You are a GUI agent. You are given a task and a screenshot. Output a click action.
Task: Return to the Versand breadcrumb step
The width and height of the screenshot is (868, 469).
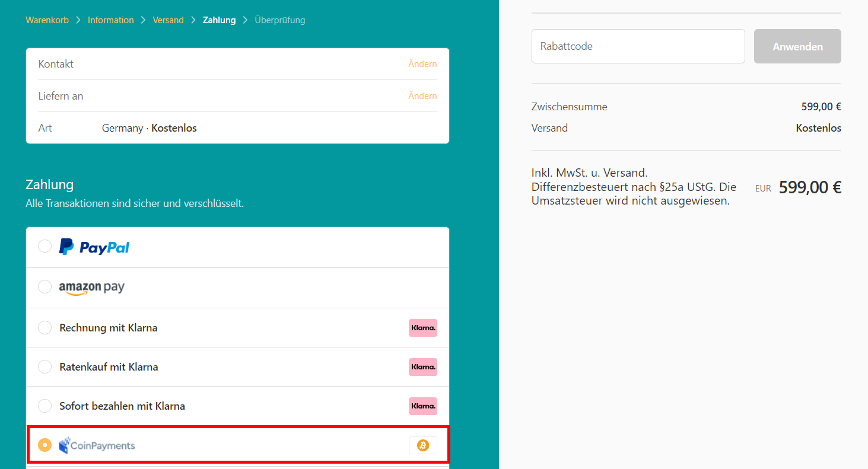point(168,20)
